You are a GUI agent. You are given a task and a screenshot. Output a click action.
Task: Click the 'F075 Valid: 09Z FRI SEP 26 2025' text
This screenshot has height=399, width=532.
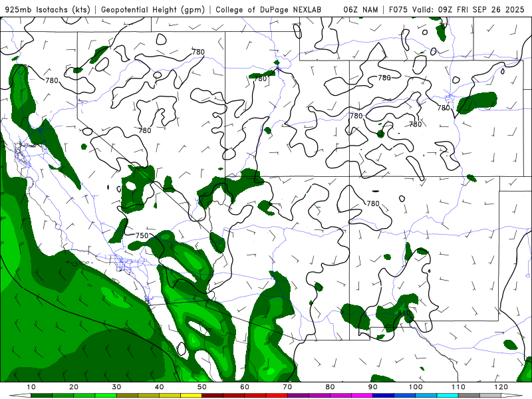click(457, 10)
